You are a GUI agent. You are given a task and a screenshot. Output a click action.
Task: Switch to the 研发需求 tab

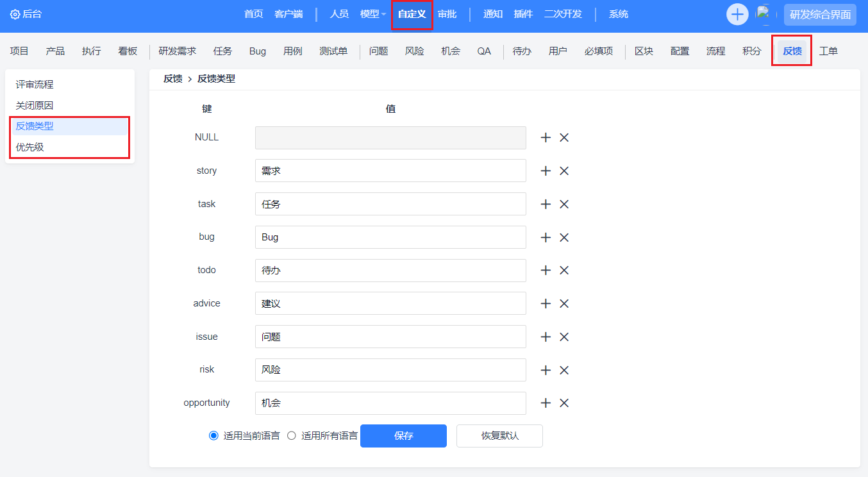[178, 51]
